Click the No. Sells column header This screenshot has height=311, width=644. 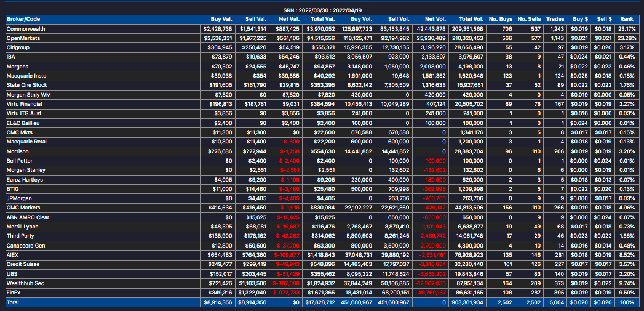coord(528,19)
